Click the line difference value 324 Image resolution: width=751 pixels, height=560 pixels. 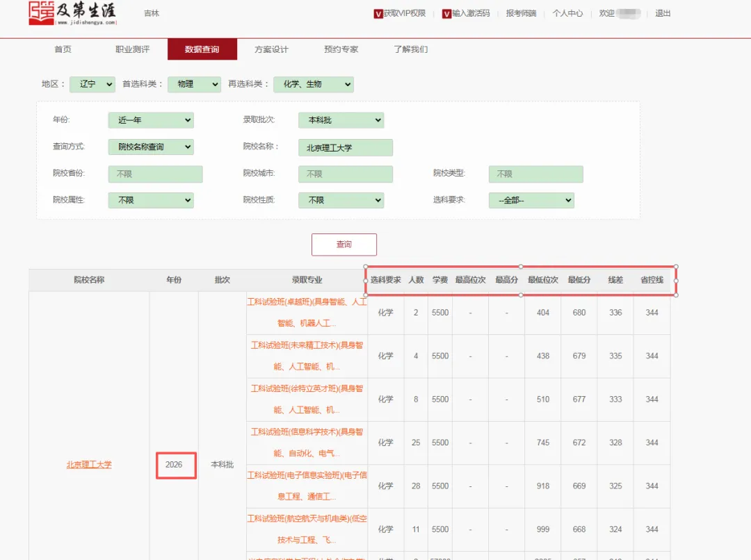(615, 529)
